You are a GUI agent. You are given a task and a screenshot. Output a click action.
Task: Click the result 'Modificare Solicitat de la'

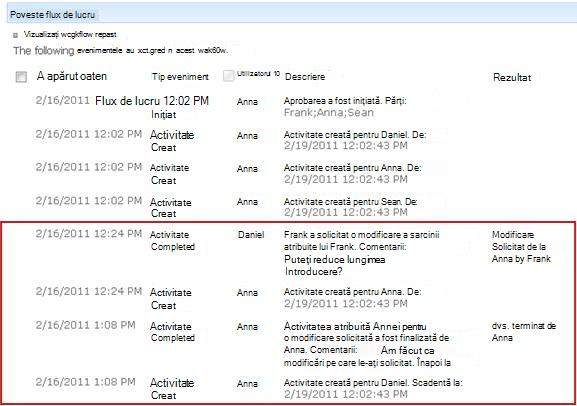tap(518, 241)
